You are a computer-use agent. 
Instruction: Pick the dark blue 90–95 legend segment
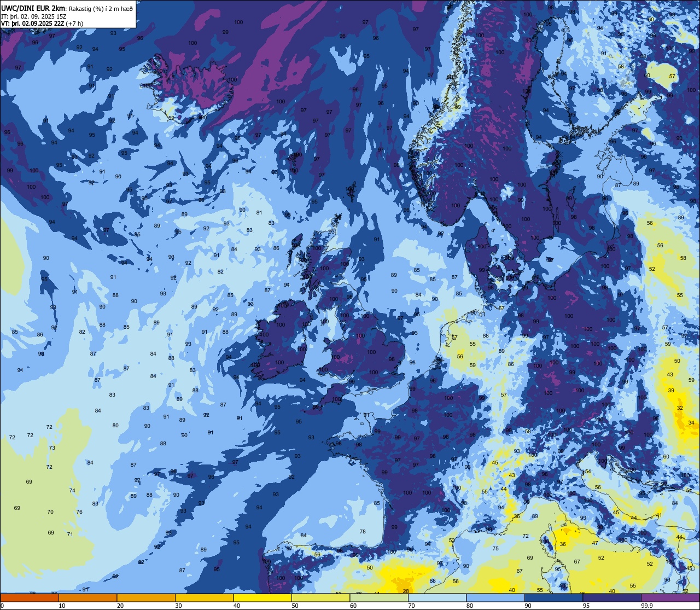click(x=553, y=597)
